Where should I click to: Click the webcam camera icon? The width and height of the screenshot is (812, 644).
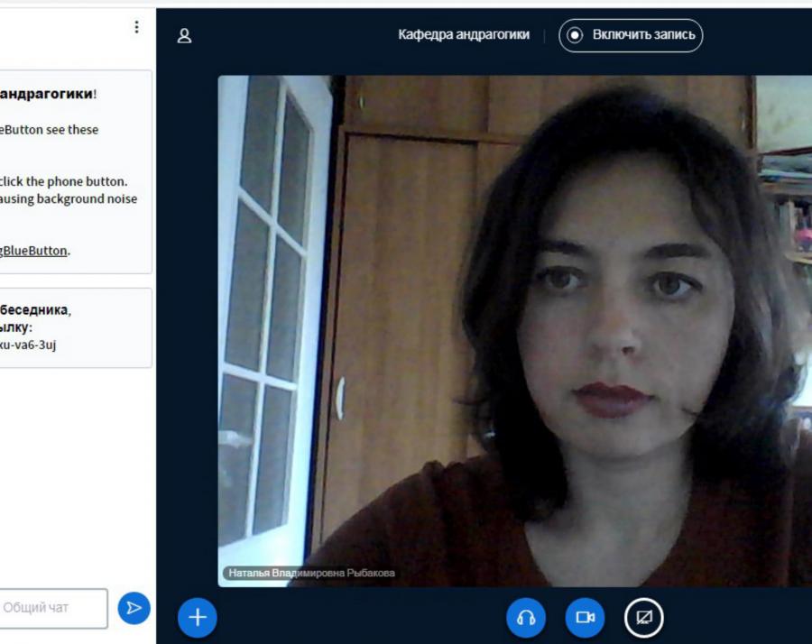(x=585, y=618)
